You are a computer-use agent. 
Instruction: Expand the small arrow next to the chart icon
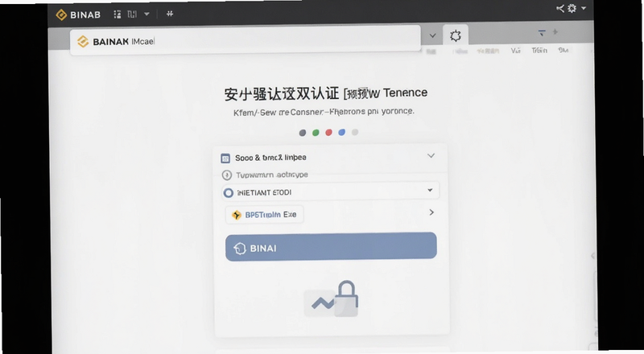147,14
